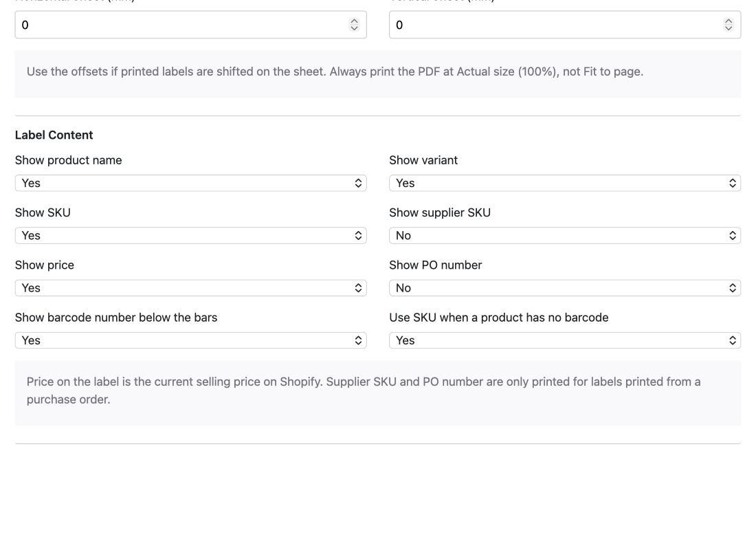Open Use SKU when no barcode dropdown
Image resolution: width=756 pixels, height=550 pixels.
tap(564, 340)
